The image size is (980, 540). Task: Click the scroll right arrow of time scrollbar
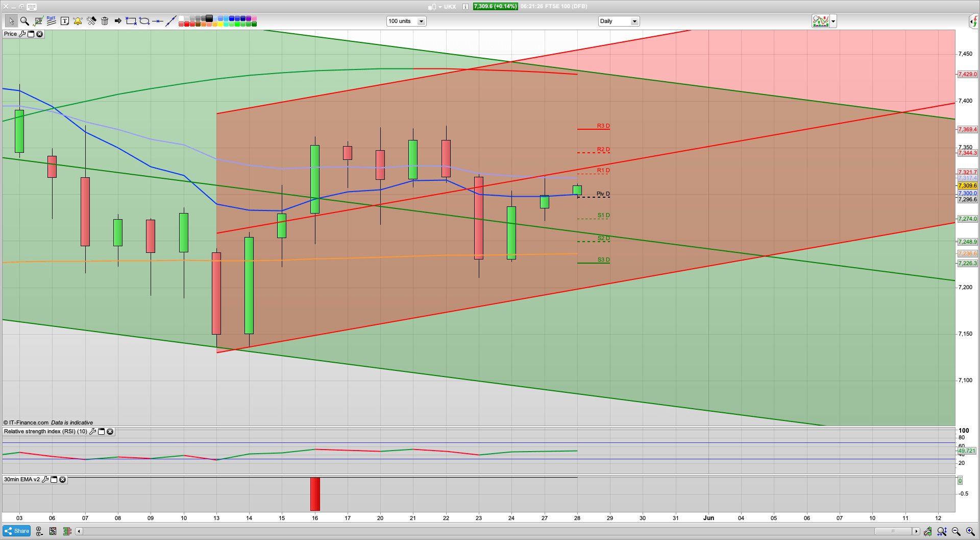pyautogui.click(x=916, y=531)
